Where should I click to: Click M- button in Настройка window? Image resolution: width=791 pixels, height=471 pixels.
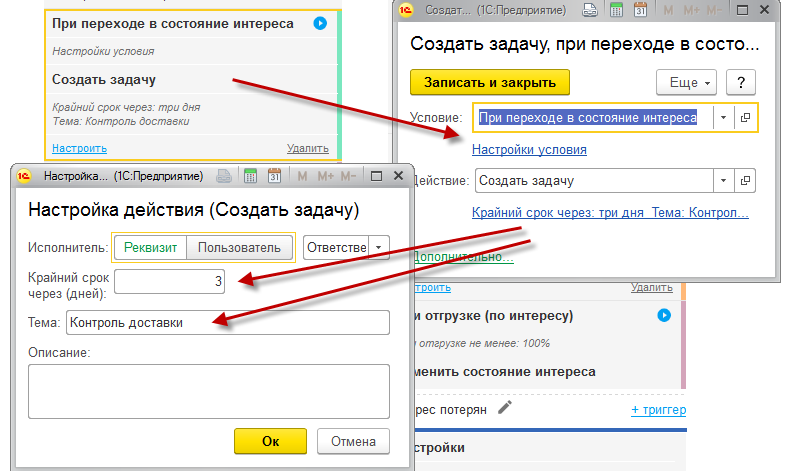(348, 176)
